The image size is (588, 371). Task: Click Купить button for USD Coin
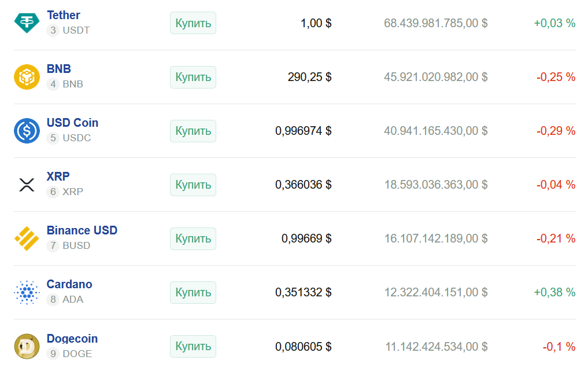193,131
